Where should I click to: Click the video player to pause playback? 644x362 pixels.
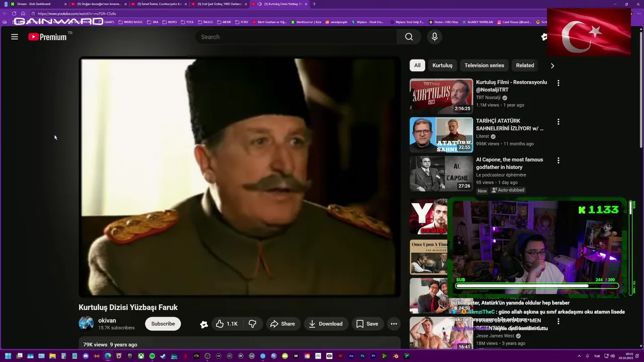tap(239, 177)
